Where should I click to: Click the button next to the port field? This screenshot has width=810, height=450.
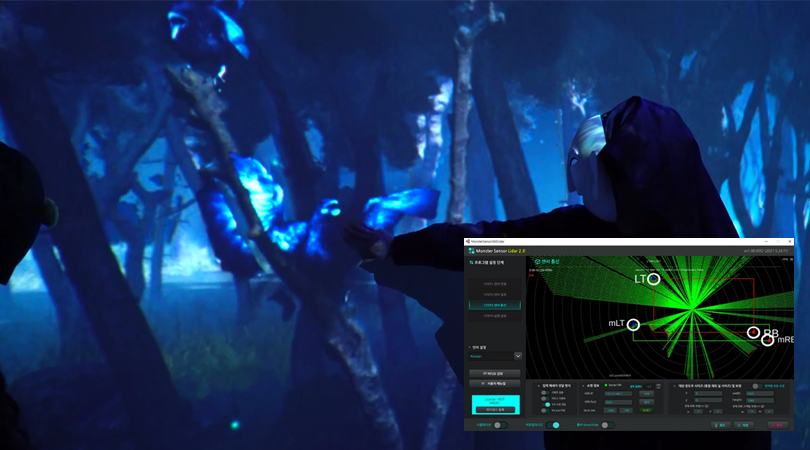(647, 402)
